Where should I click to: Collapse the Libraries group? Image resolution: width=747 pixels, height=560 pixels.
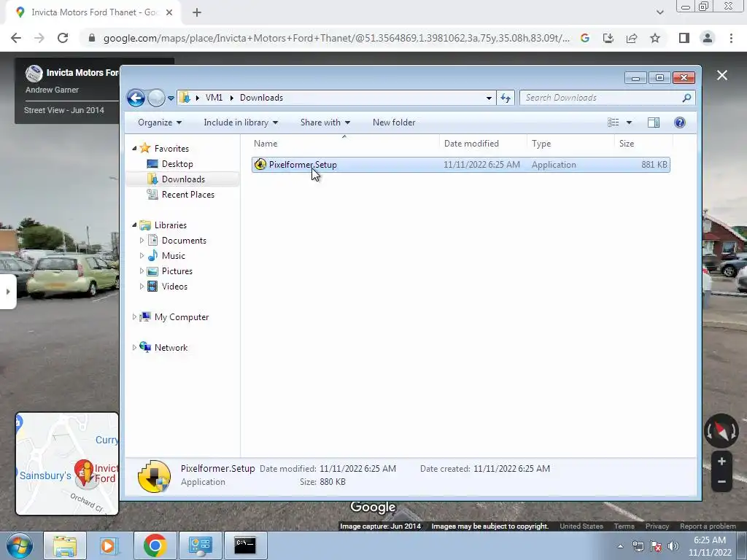134,225
